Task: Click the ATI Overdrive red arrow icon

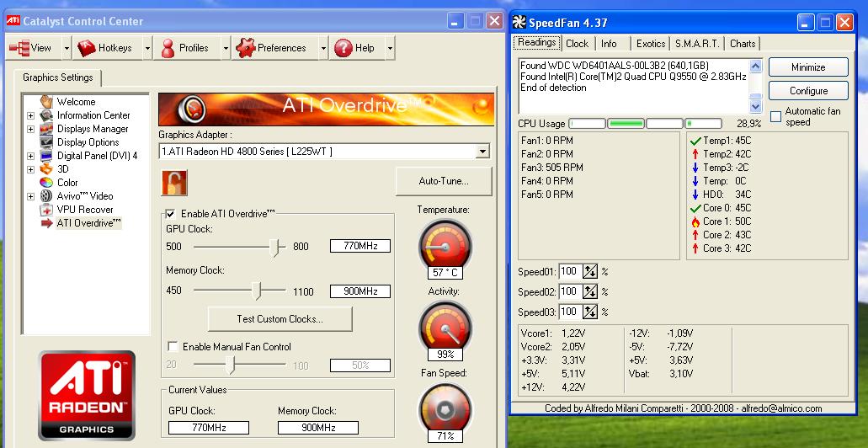Action: 46,223
